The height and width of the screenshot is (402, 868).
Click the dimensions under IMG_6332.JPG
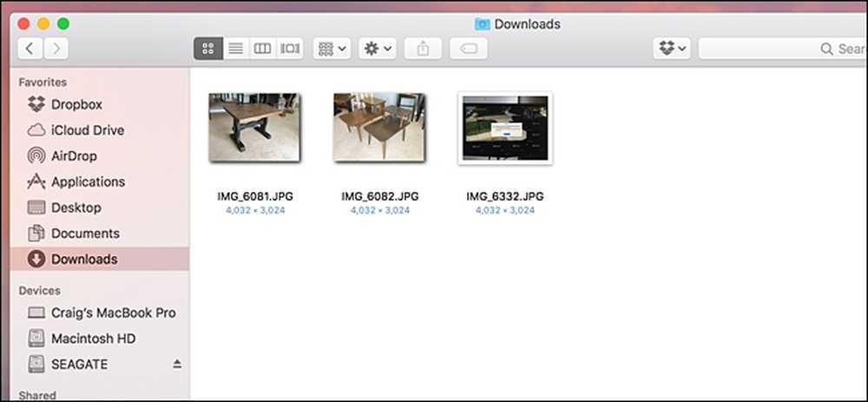point(505,210)
